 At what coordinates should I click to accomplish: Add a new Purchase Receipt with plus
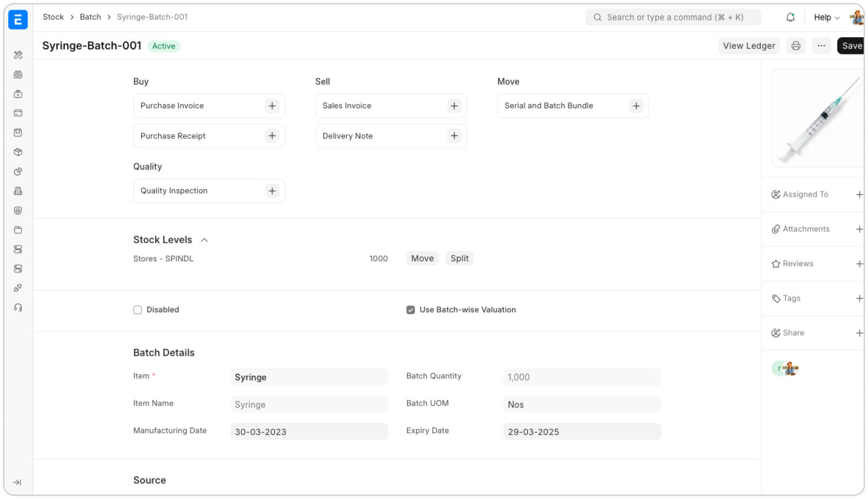tap(272, 136)
